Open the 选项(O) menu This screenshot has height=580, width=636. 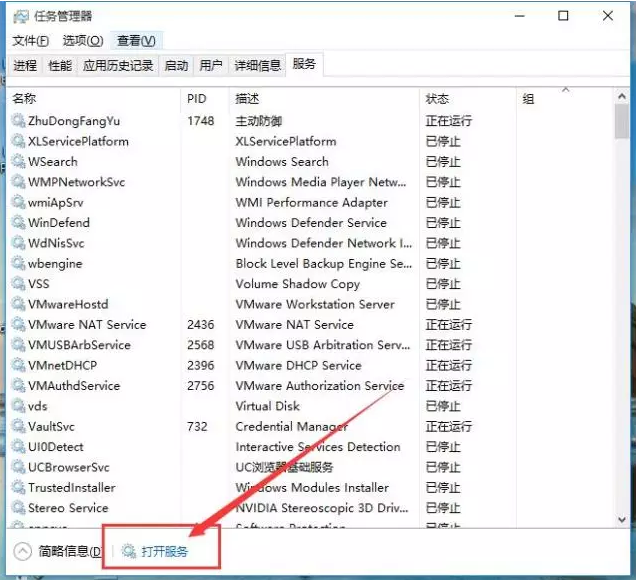pos(83,41)
